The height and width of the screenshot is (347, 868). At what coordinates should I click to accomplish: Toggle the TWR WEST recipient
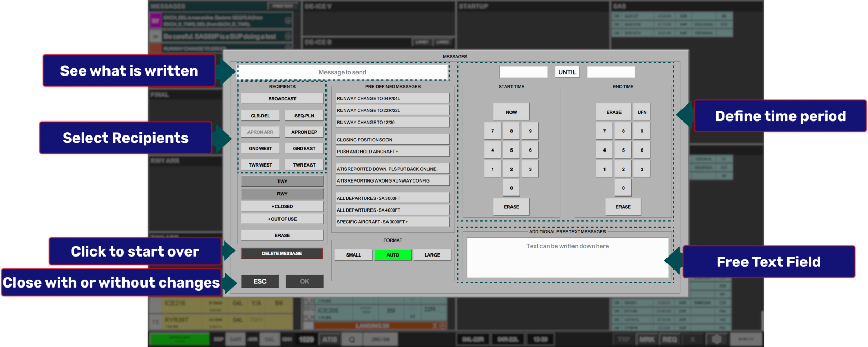click(x=260, y=165)
